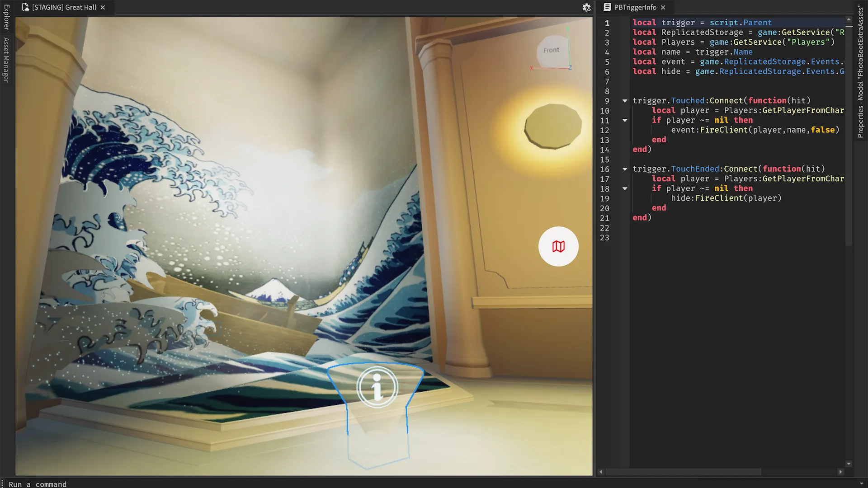Click the PBTriggerInfo script icon
The width and height of the screenshot is (868, 488).
click(607, 7)
